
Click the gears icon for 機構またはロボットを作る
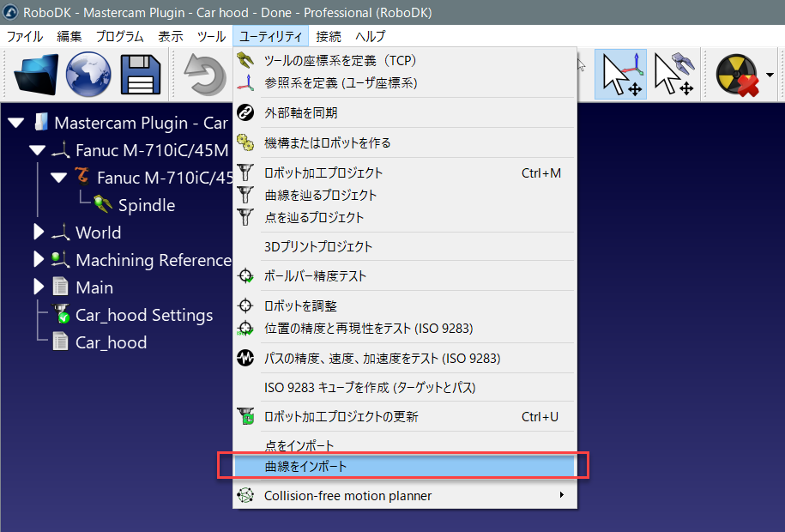245,142
